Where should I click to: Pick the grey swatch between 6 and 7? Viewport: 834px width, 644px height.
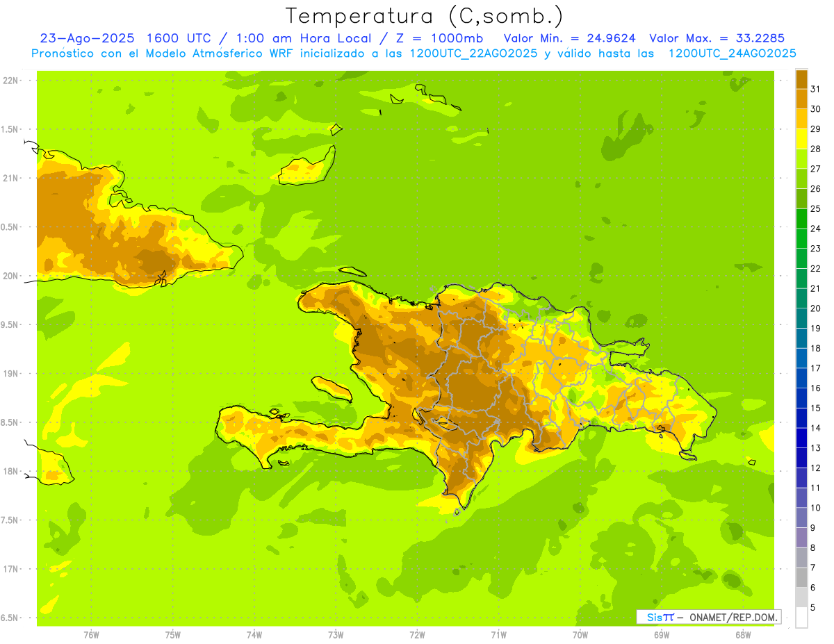[x=801, y=577]
